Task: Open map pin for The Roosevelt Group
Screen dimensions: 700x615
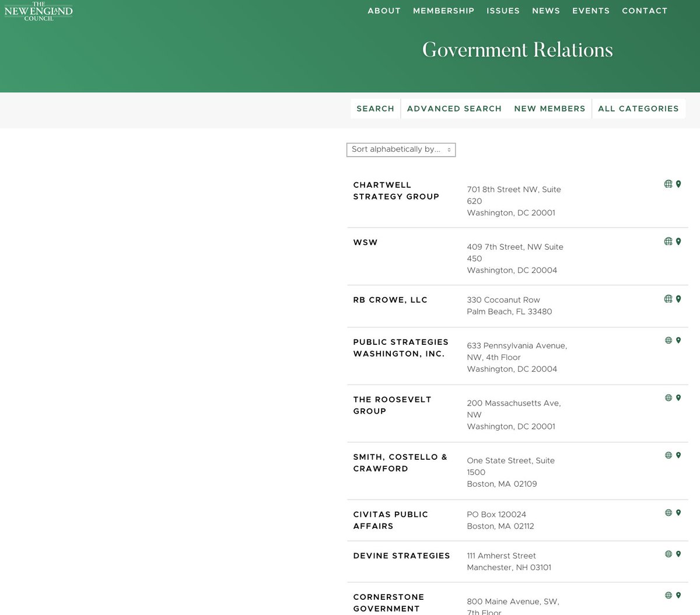Action: coord(678,397)
